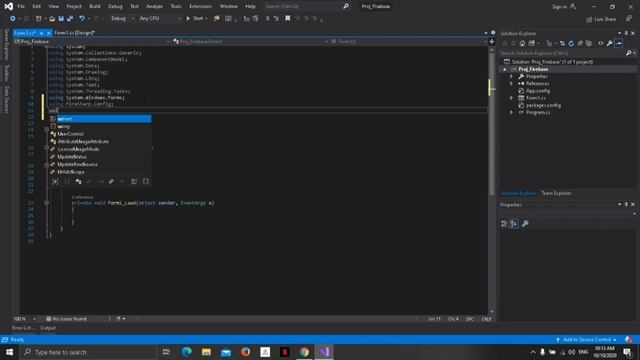Open the Extensions menu
Viewport: 640px width, 360px height.
tap(200, 7)
